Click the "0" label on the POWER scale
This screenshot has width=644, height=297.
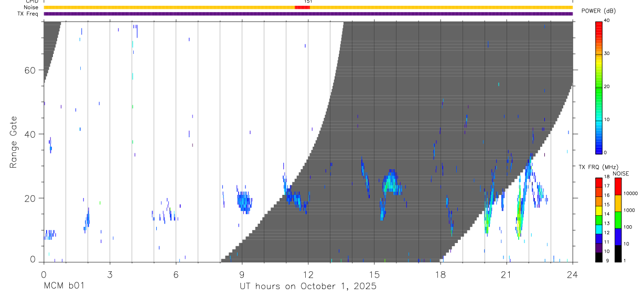pyautogui.click(x=606, y=152)
